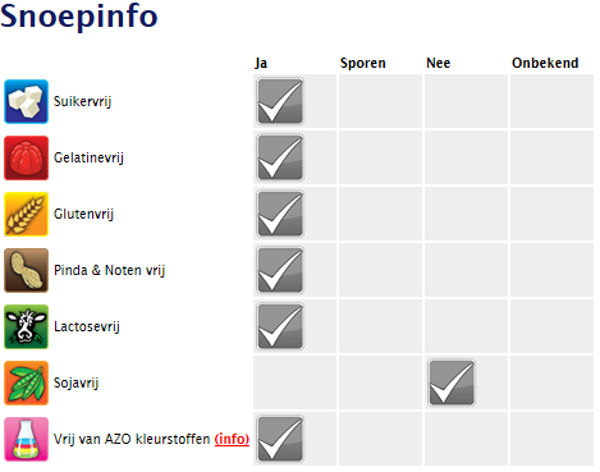Image resolution: width=600 pixels, height=472 pixels.
Task: Click the red jelly Gelatinevrij icon
Action: [x=26, y=157]
